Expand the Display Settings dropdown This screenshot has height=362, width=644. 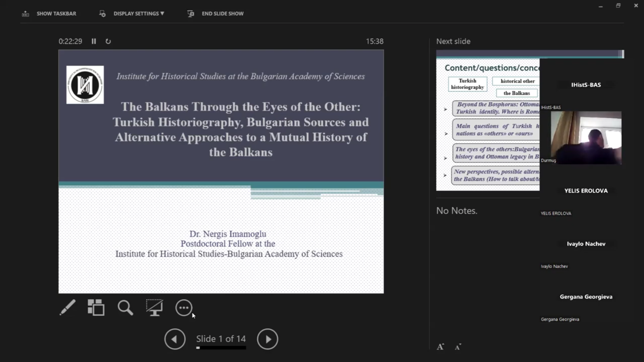pos(138,14)
